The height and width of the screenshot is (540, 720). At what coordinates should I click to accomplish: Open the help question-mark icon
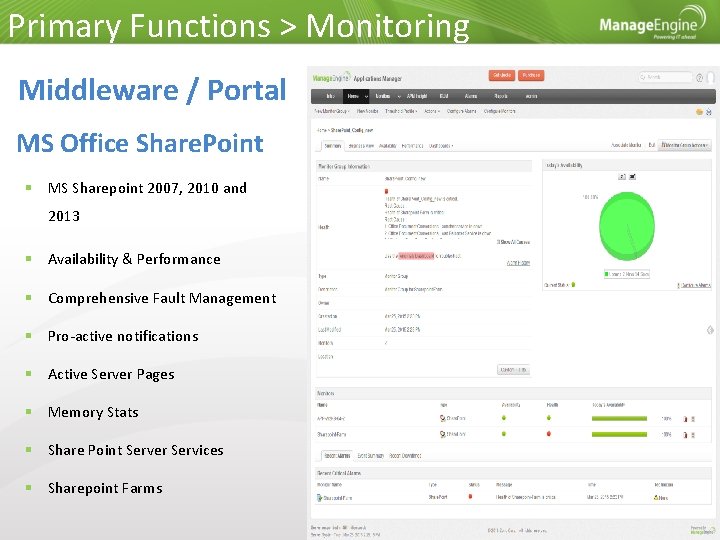pos(699,78)
